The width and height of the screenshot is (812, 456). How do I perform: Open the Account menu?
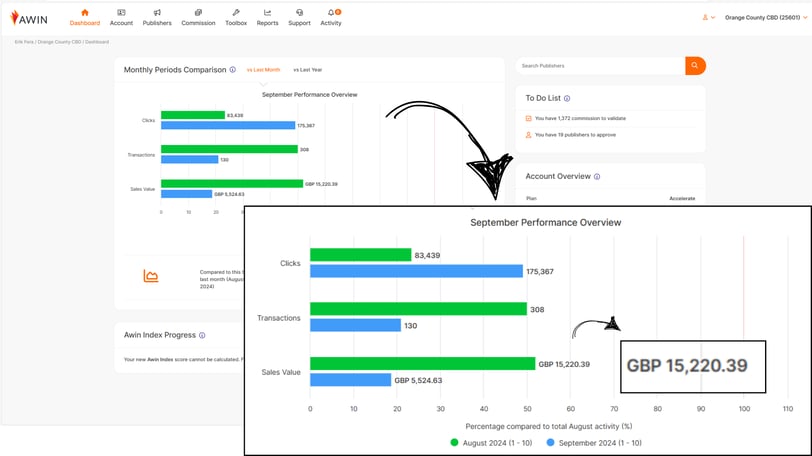click(x=121, y=18)
